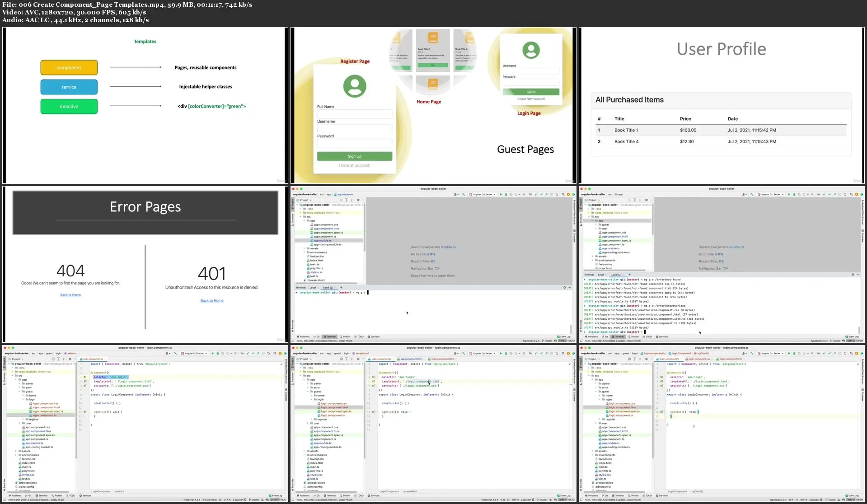Click Project gear icon in templateUrl-highlighted editor frame
Viewport: 867px width, 504px height.
(358, 359)
